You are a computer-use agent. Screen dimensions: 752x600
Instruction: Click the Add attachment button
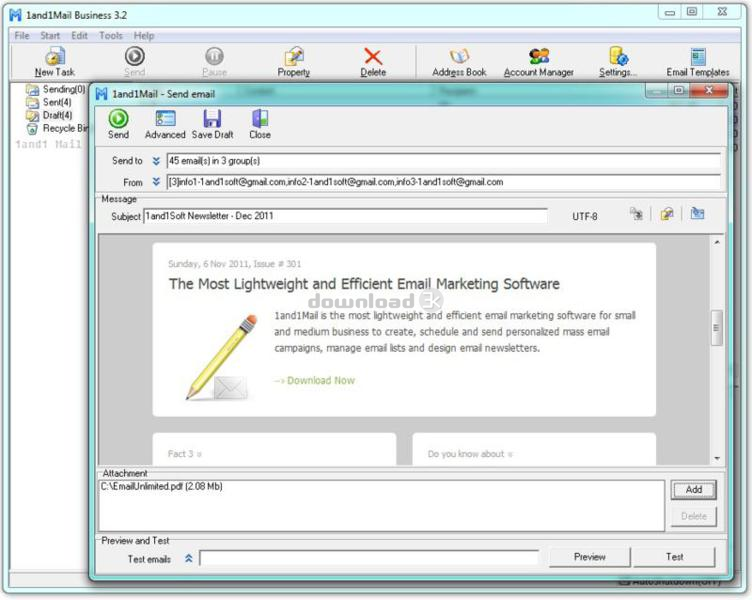point(693,490)
